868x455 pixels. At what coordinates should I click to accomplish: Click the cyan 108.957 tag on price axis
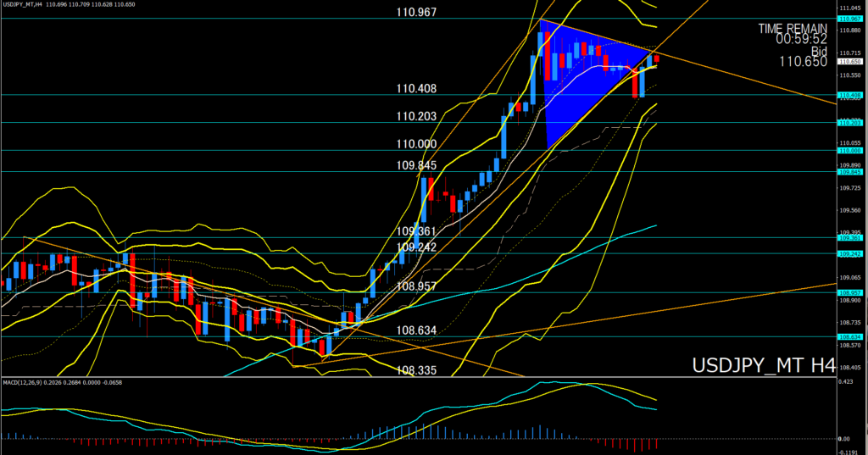pos(850,293)
